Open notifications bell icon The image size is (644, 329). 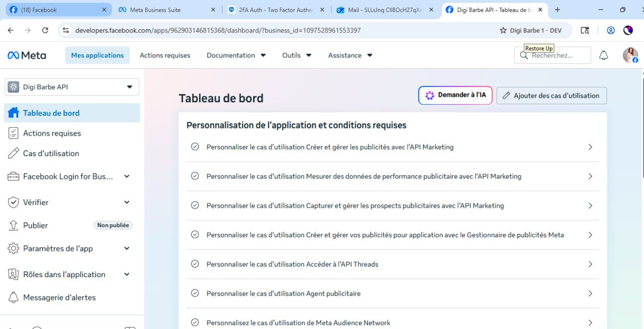click(x=604, y=55)
